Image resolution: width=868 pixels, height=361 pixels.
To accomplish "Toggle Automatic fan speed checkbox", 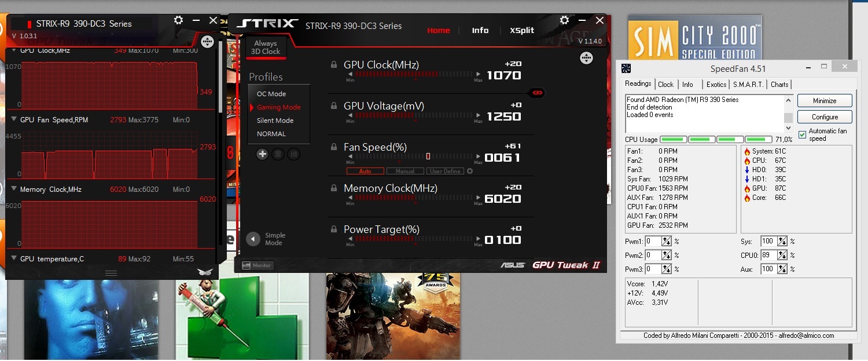I will click(802, 134).
